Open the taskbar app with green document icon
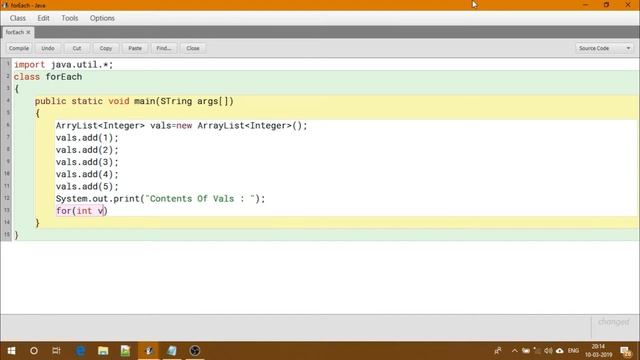The width and height of the screenshot is (640, 360). [125, 351]
